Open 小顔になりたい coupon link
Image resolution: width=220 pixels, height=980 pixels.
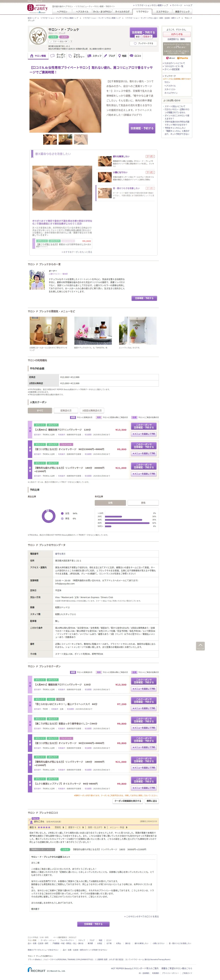coord(120,172)
